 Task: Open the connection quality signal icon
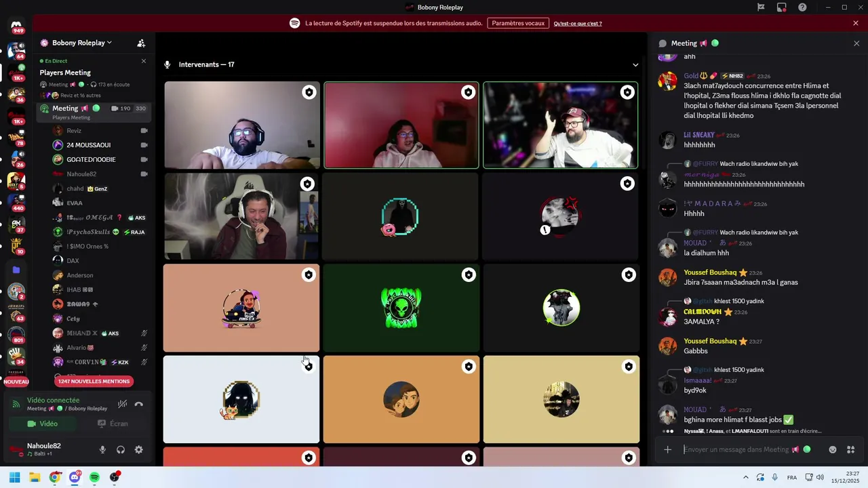tap(16, 404)
